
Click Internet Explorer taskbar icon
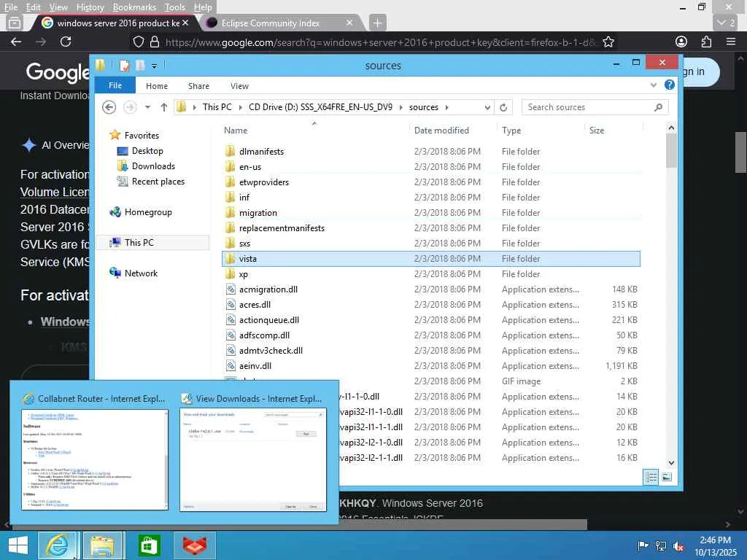58,545
